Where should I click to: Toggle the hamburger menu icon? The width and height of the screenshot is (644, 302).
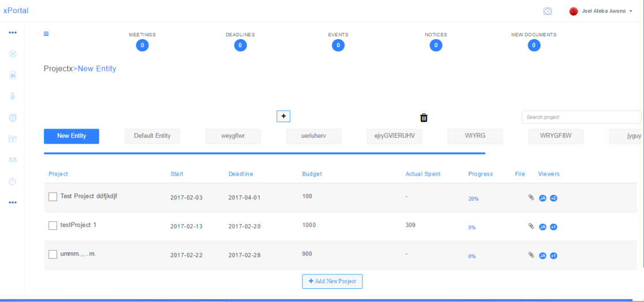pyautogui.click(x=46, y=33)
